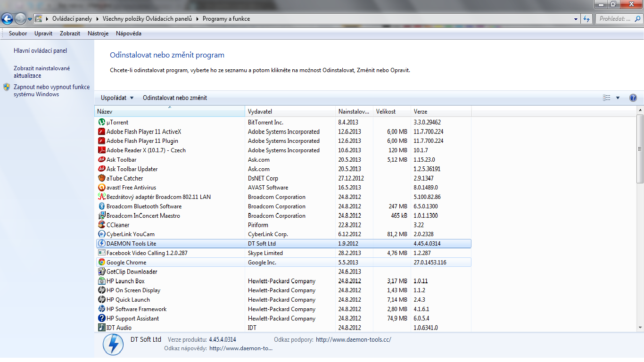
Task: Click the HP Quick Launch icon
Action: tap(101, 300)
